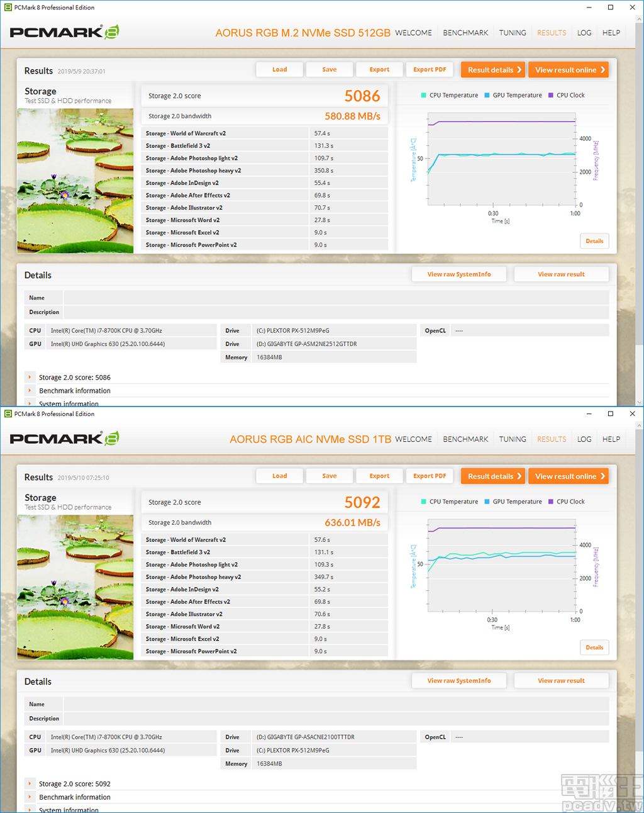This screenshot has height=813, width=644.
Task: Click PCMark 8 app icon in bottom window title bar
Action: click(8, 414)
